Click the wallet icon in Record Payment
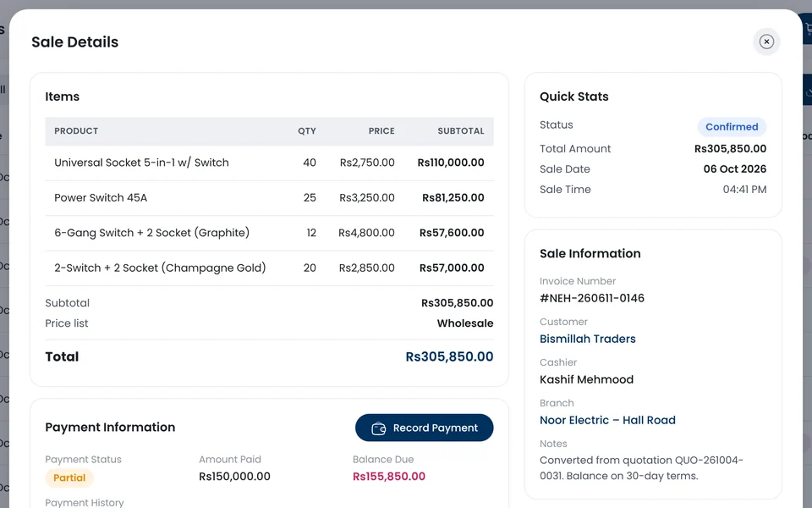This screenshot has width=812, height=508. coord(379,428)
